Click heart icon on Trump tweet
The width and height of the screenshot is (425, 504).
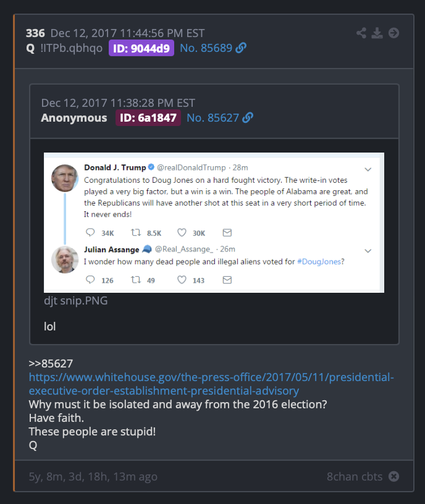(x=182, y=232)
